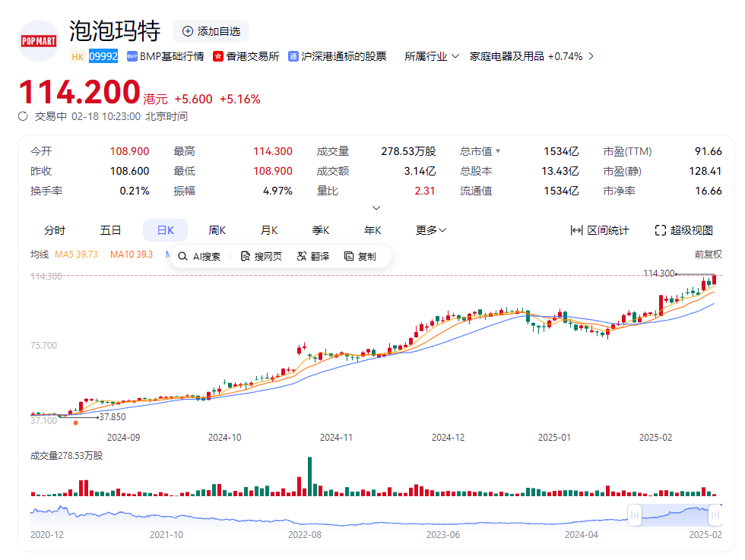
Task: Click the left handle of range slider
Action: pos(635,515)
